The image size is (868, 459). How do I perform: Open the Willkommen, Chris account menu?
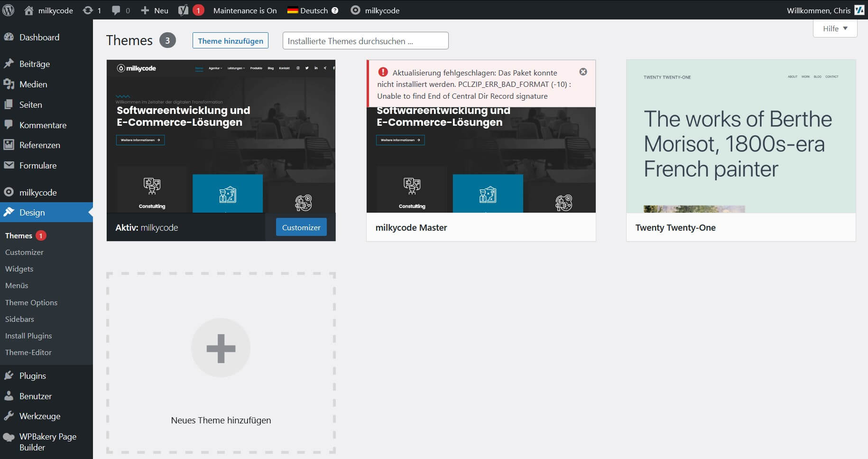click(x=825, y=10)
